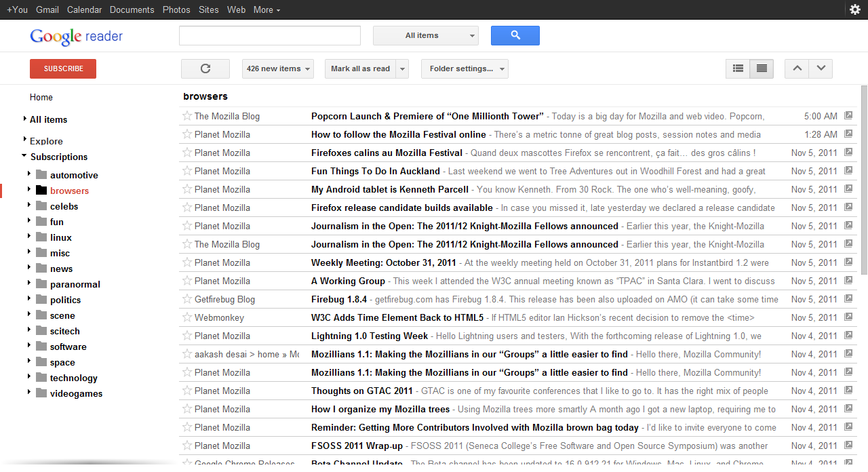Screen dimensions: 868x472
Task: Open the scitech folder label
Action: coord(65,331)
